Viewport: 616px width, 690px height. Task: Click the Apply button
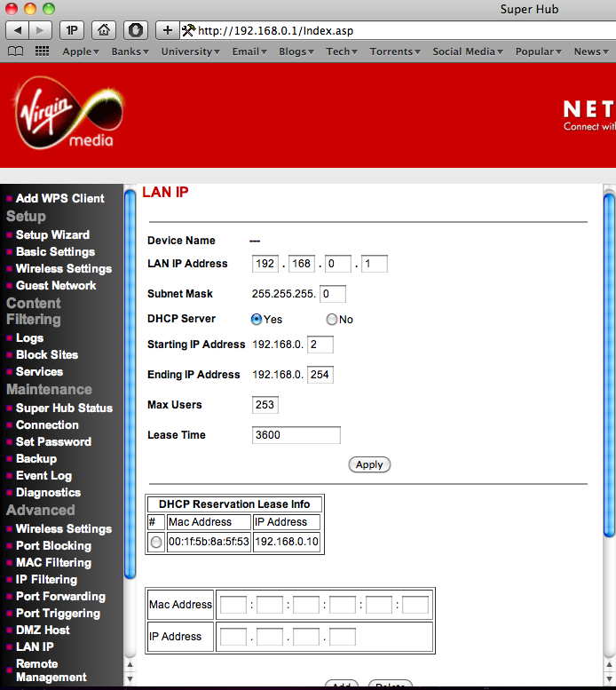[369, 464]
